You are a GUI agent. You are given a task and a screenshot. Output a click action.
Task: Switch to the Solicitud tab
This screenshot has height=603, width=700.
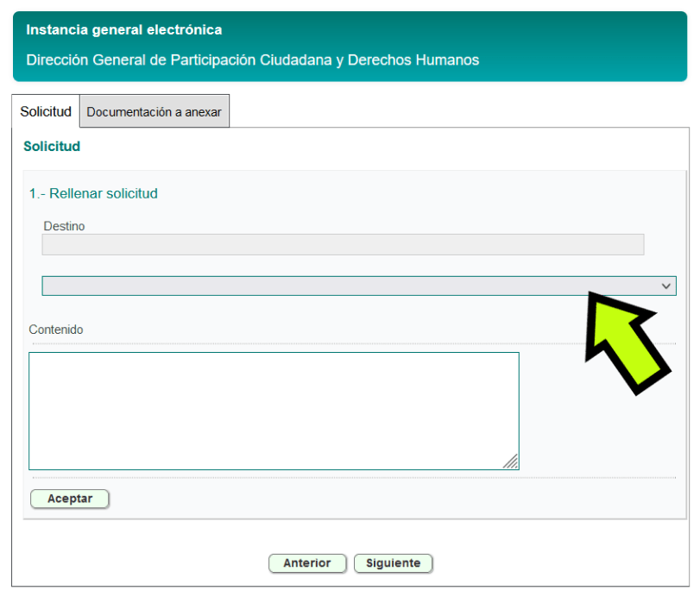tap(46, 112)
